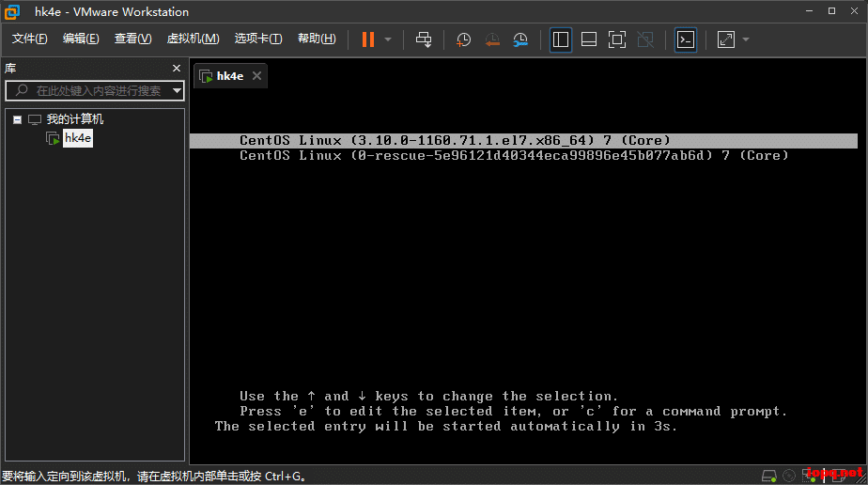Close the hk4e tab
This screenshot has height=485, width=868.
(x=256, y=76)
